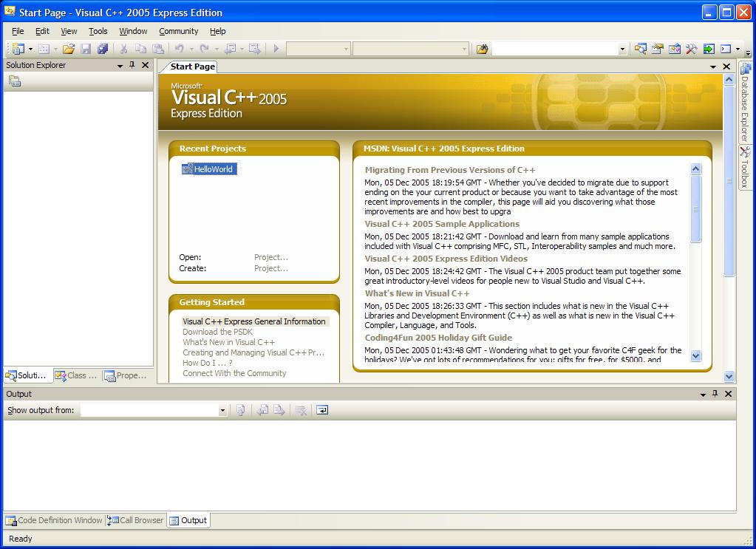The height and width of the screenshot is (549, 756).
Task: Switch to the Code Definition Window tab
Action: coord(55,521)
